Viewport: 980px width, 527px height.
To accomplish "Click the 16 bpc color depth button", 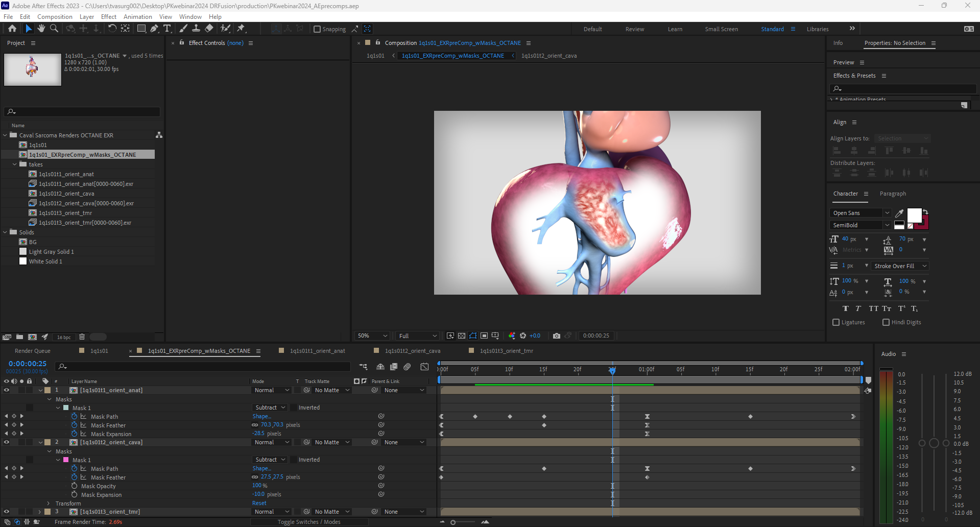I will (64, 337).
